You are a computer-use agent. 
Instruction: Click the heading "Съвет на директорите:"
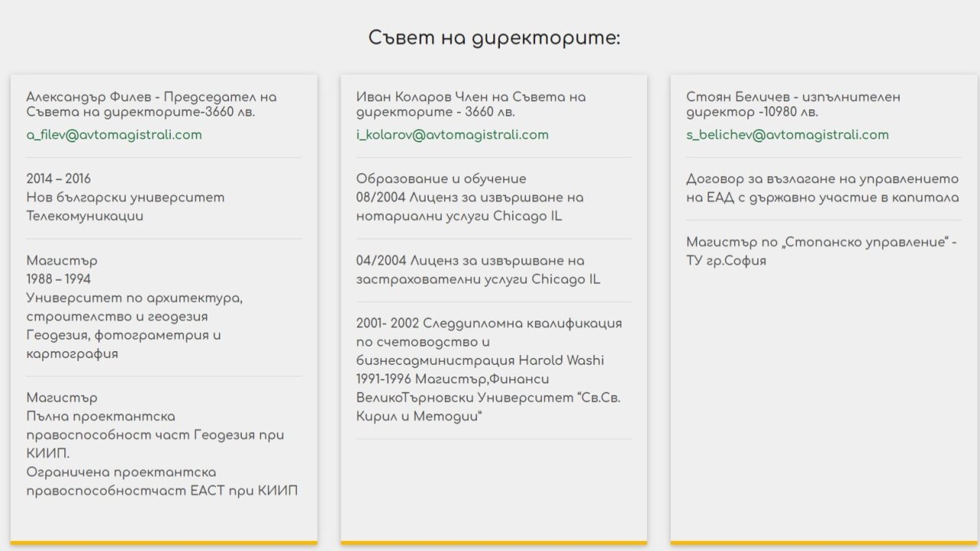point(494,38)
